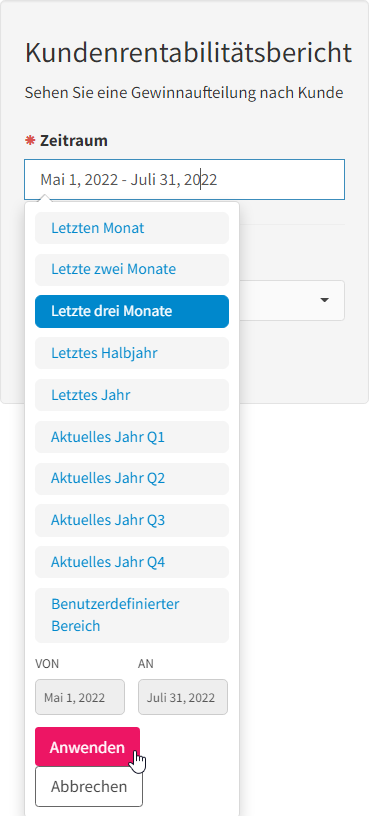Select Aktuelles Jahr Q2

coord(132,478)
